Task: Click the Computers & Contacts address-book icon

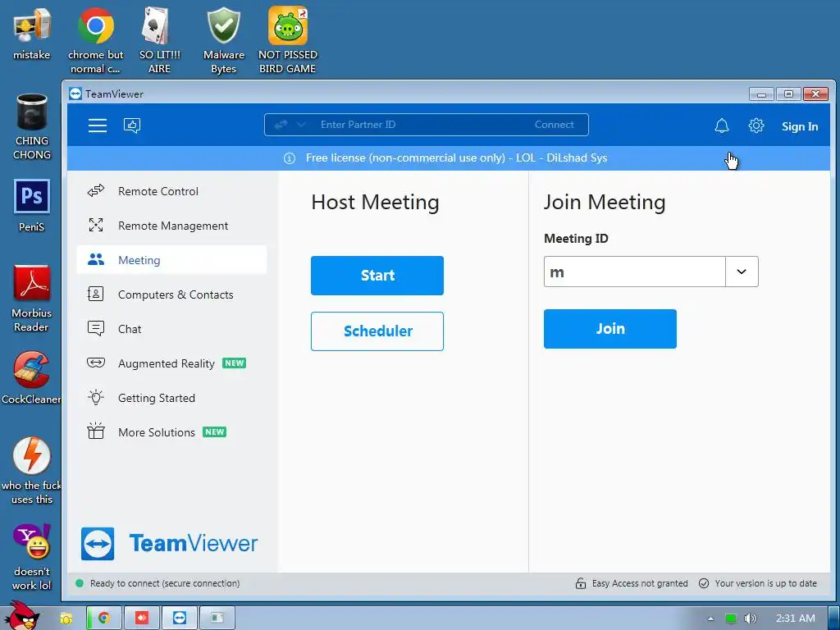Action: (96, 294)
